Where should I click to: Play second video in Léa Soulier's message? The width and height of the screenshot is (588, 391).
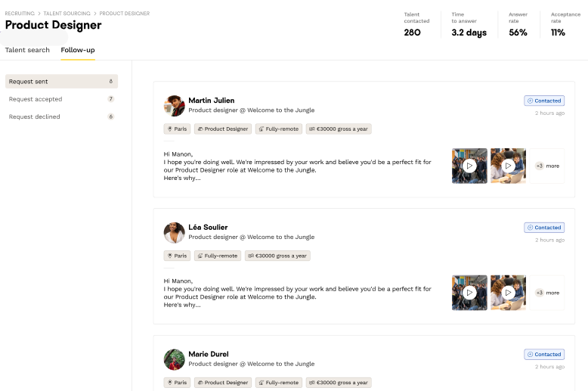[508, 293]
